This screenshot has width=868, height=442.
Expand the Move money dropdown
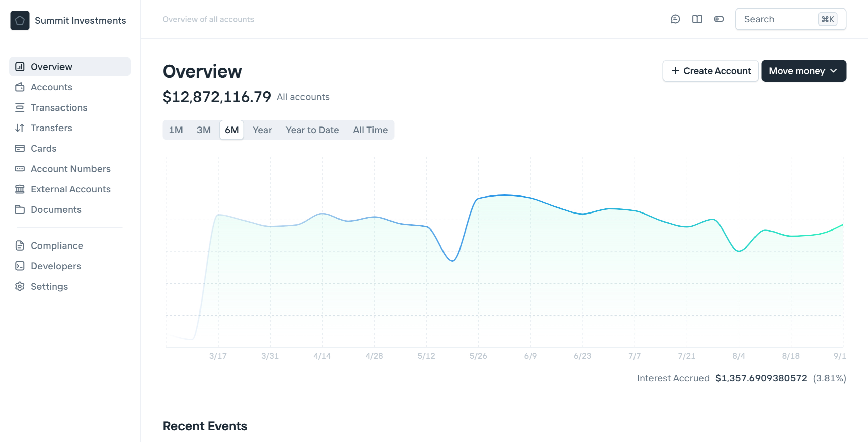tap(803, 71)
